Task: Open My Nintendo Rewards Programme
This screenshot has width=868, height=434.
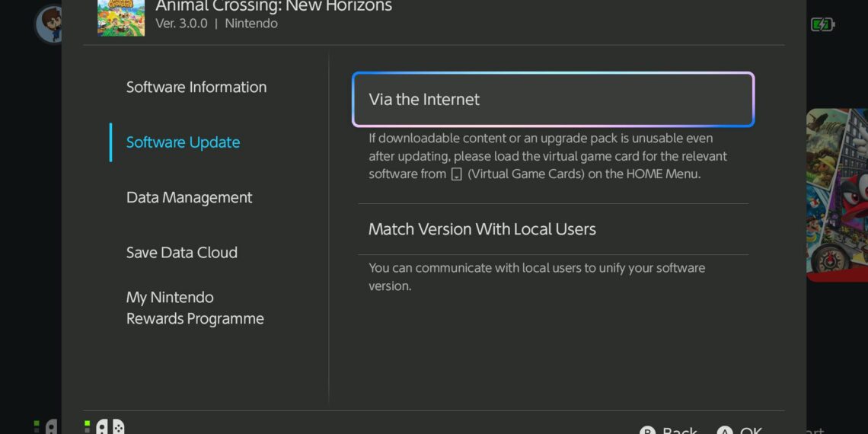Action: pos(195,308)
